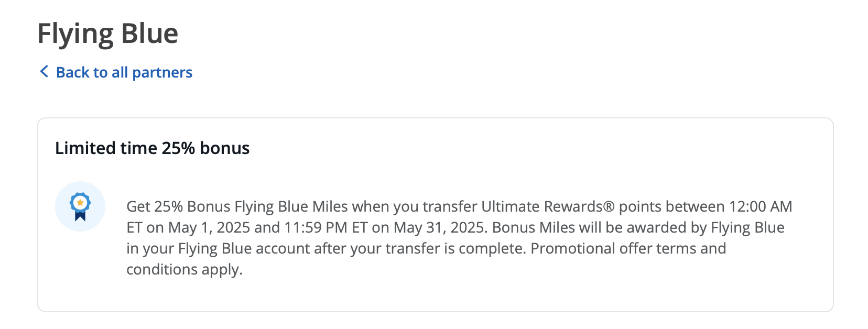Click the conditions apply final line
This screenshot has height=329, width=868.
click(x=185, y=269)
